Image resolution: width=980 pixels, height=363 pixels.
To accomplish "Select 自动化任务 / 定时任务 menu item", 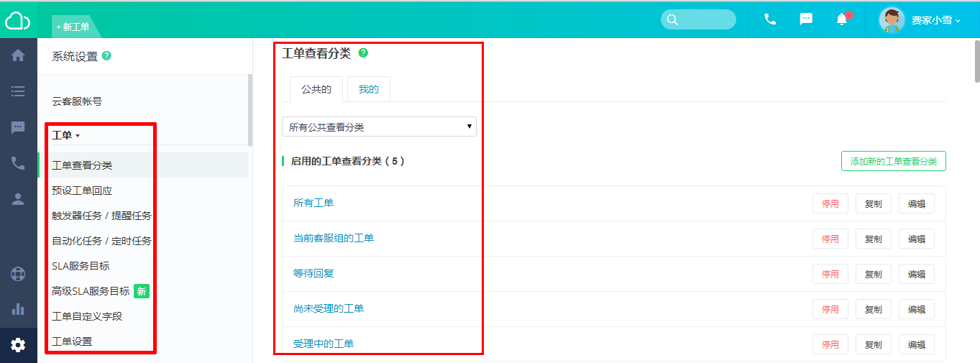I will 101,241.
